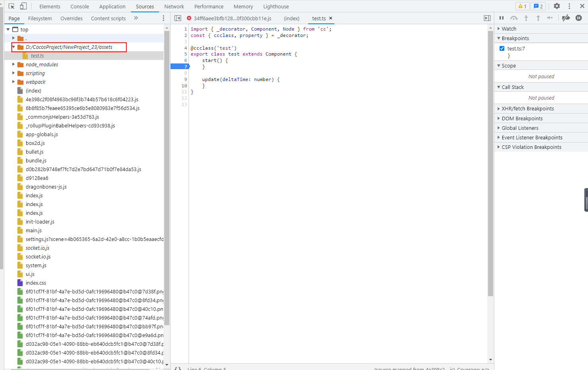588x370 pixels.
Task: Open the (index) editor tab
Action: tap(292, 18)
